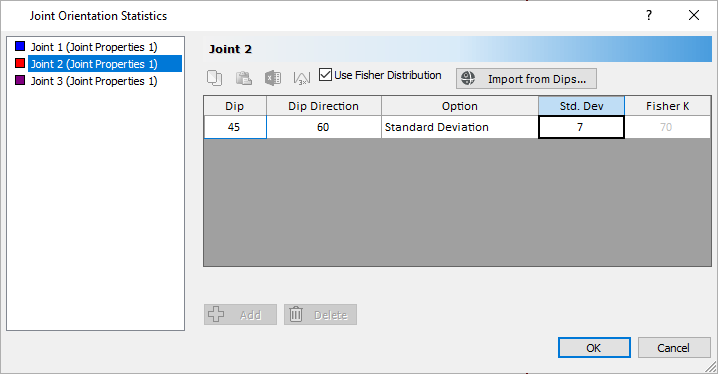This screenshot has height=374, width=718.
Task: Click the Fisher K column header
Action: [668, 106]
